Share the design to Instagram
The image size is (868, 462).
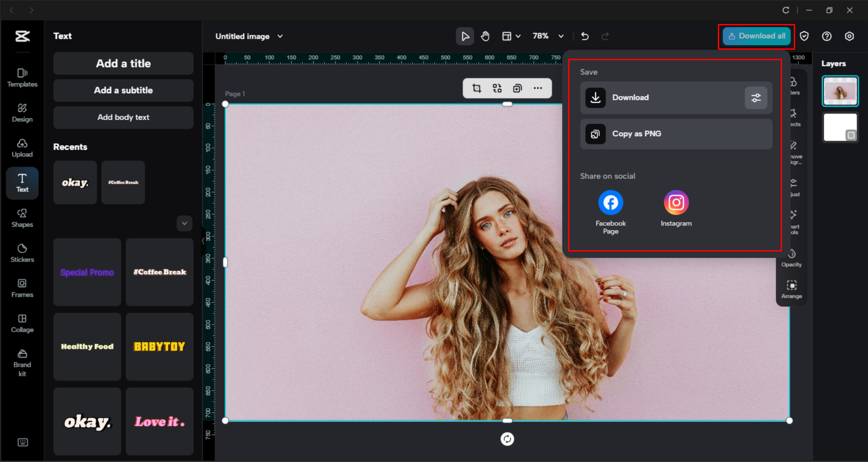(x=676, y=202)
